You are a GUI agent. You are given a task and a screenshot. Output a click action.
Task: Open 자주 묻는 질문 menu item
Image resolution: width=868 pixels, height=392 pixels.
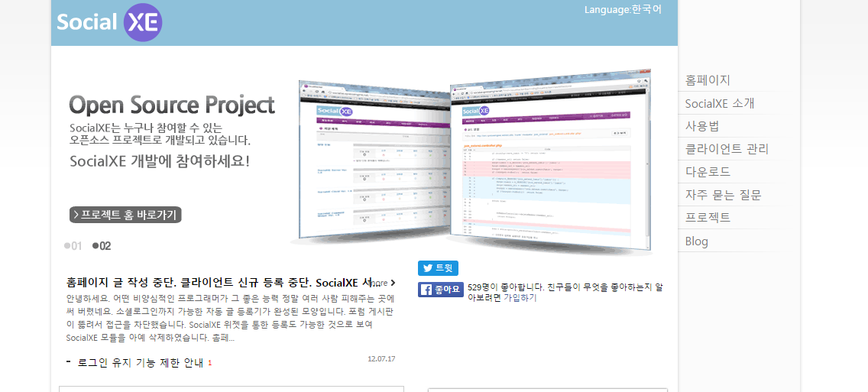tap(723, 195)
